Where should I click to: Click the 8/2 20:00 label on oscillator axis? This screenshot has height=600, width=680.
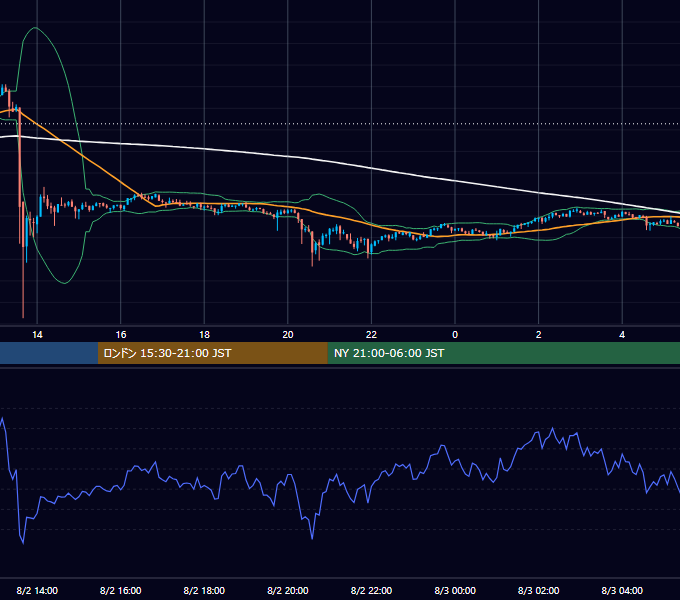[288, 590]
